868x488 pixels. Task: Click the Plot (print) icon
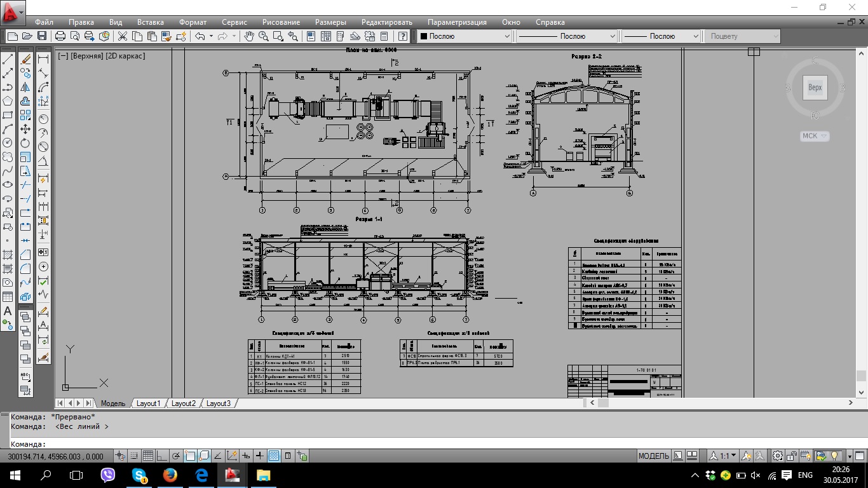pos(60,36)
